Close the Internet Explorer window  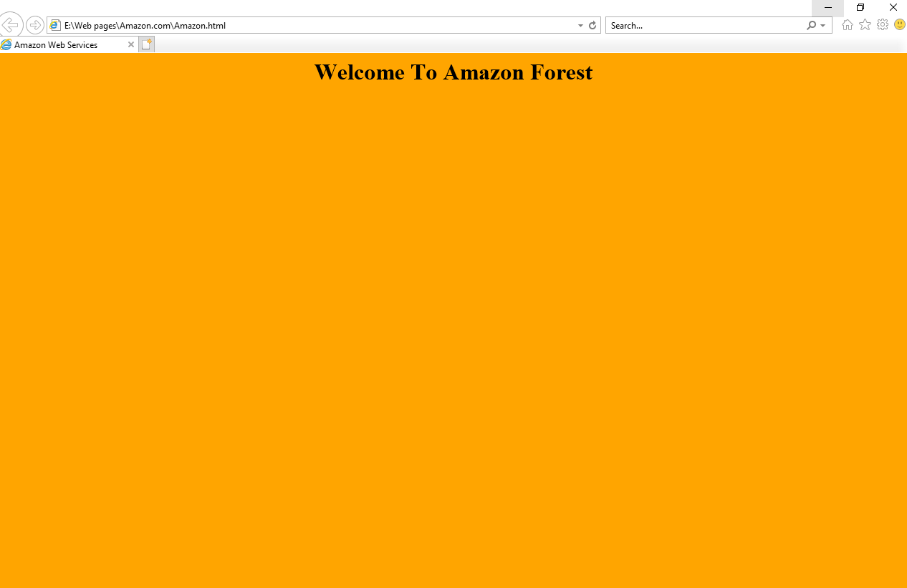[x=893, y=8]
